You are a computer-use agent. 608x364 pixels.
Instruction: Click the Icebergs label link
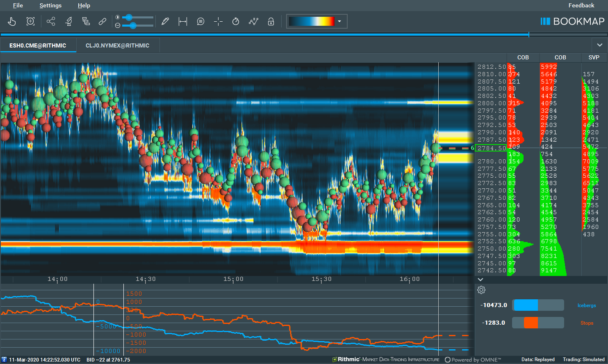587,305
